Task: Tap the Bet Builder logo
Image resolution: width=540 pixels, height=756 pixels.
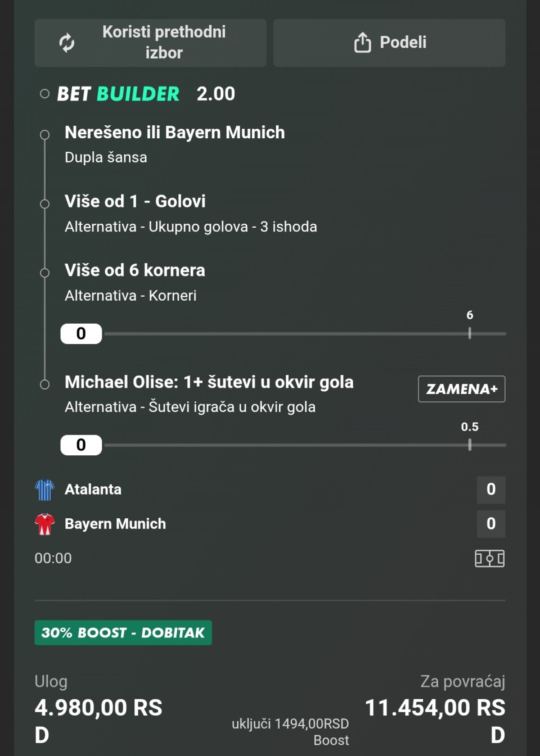Action: click(x=118, y=94)
